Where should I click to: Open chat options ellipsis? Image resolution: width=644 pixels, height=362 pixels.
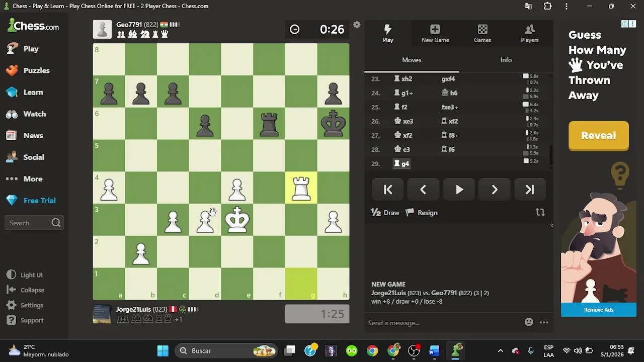pyautogui.click(x=544, y=322)
